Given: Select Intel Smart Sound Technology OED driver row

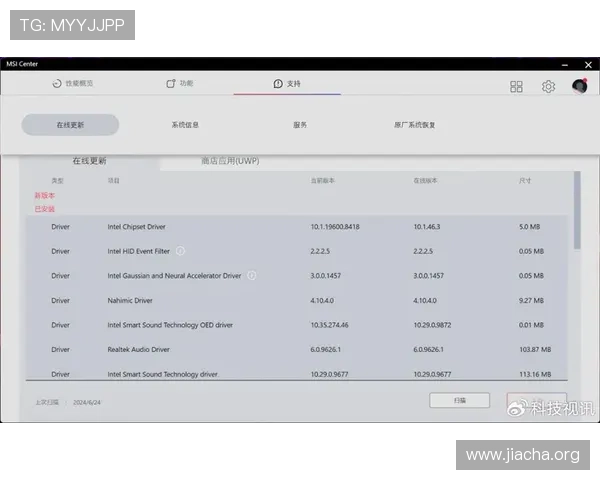Looking at the screenshot, I should tap(297, 325).
